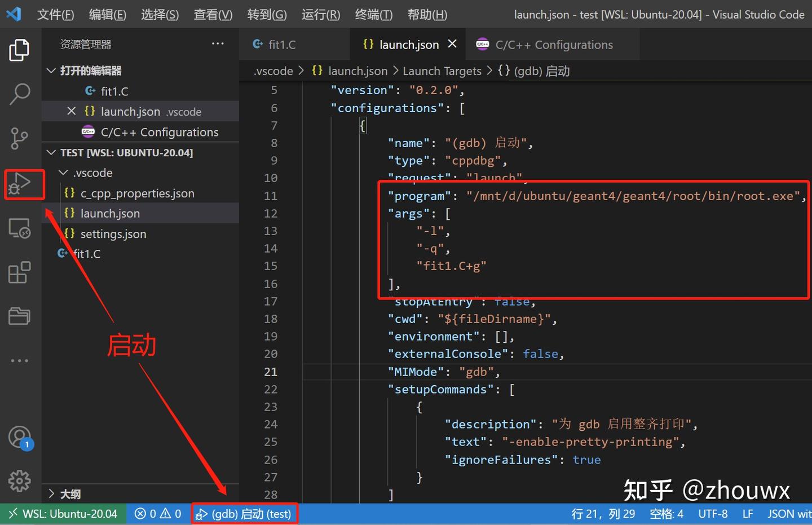Click the errors and warnings status icon
This screenshot has width=812, height=525.
[x=158, y=513]
